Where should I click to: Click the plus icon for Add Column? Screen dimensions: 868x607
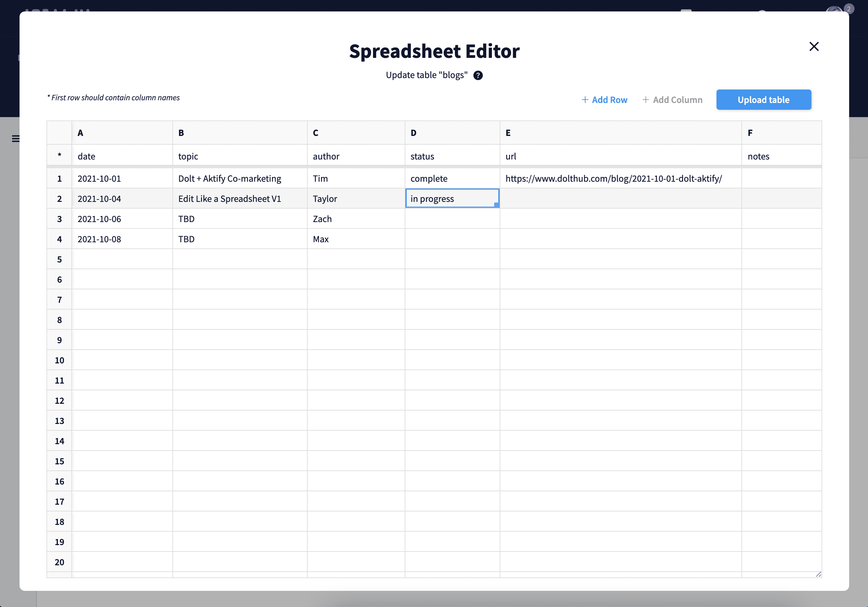[x=646, y=100]
